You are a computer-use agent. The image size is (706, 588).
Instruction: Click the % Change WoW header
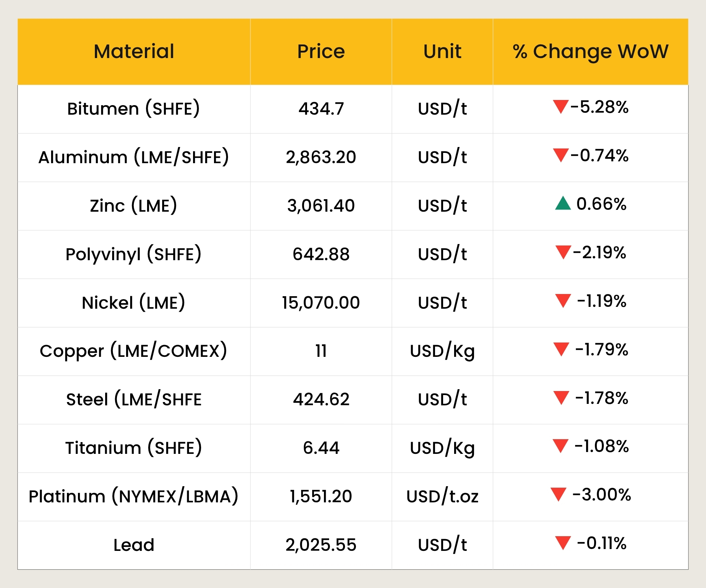coord(590,51)
